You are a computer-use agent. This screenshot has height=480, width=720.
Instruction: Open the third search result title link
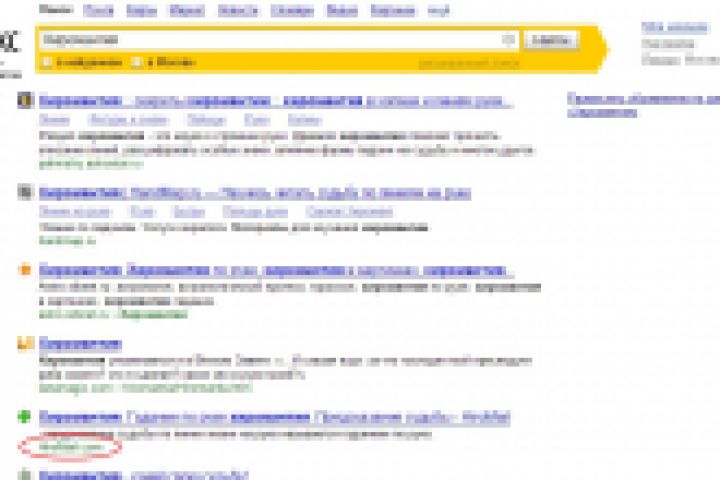(x=276, y=271)
